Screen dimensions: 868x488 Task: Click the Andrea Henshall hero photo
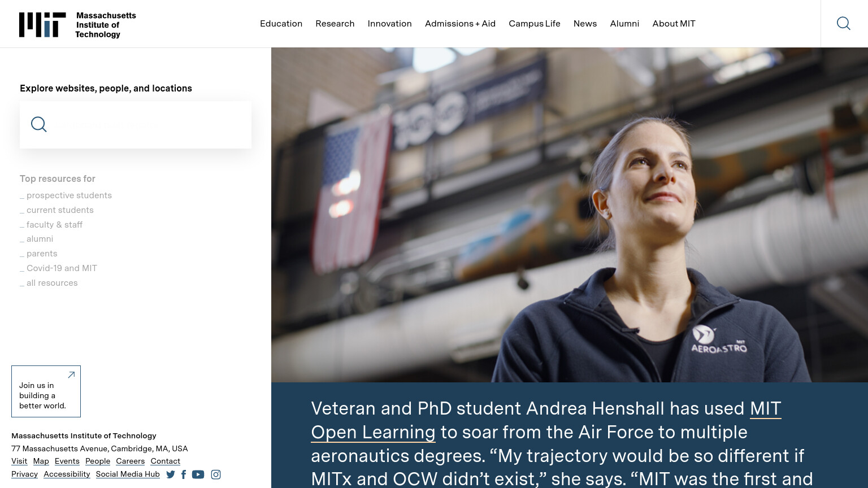570,215
